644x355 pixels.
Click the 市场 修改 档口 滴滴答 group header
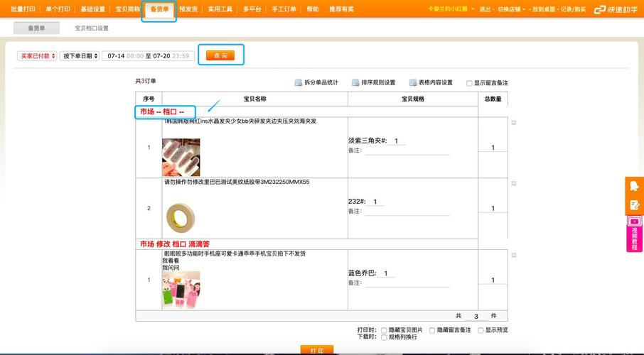[175, 244]
